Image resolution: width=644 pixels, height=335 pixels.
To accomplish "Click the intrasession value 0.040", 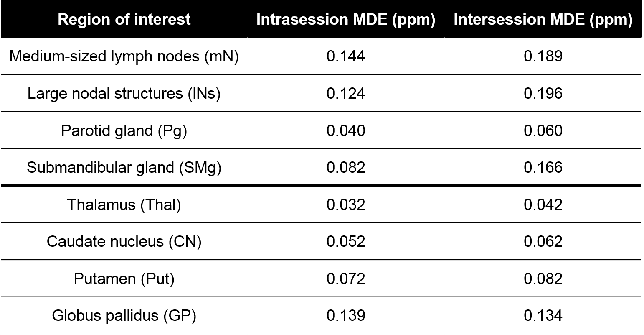I will (x=346, y=130).
